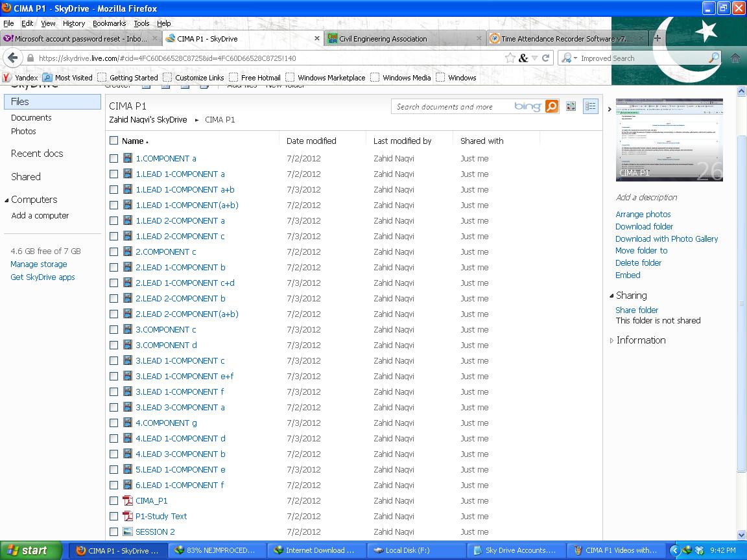Collapse the Computers section triangle

pos(6,200)
